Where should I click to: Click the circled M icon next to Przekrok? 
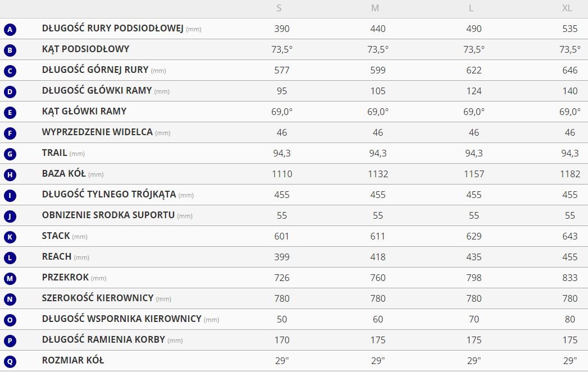[10, 279]
